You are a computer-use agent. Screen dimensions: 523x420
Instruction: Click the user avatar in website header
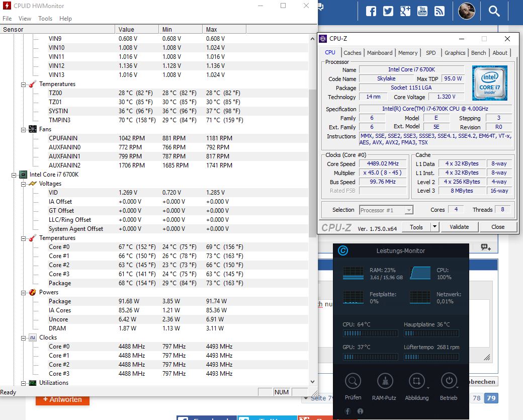(x=466, y=11)
